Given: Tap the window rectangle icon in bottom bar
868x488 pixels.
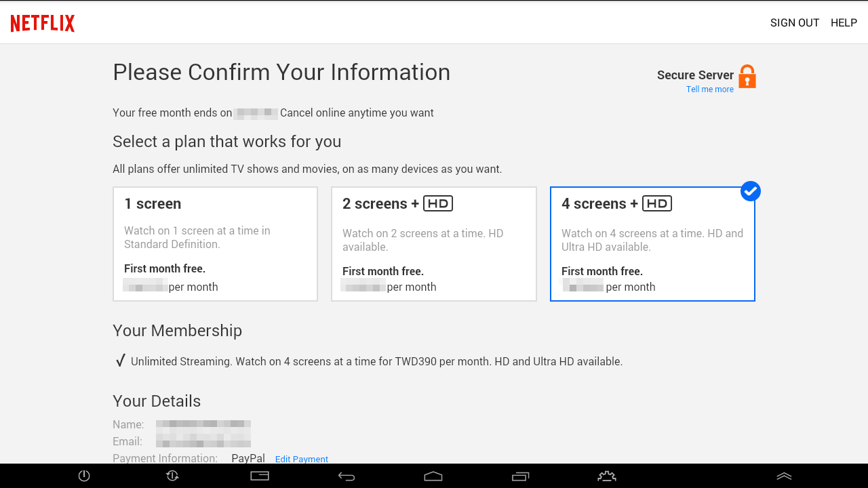Looking at the screenshot, I should pyautogui.click(x=260, y=476).
